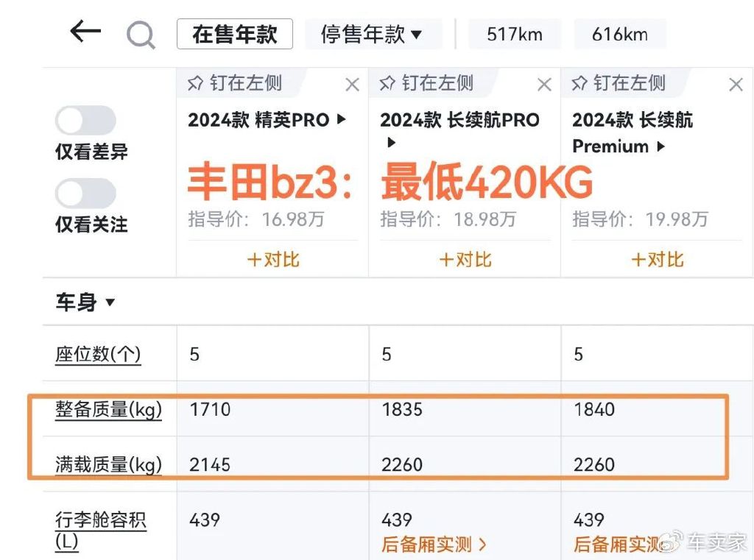Image resolution: width=754 pixels, height=560 pixels.
Task: Click the 整备质量(kg) parameter label
Action: click(x=108, y=409)
